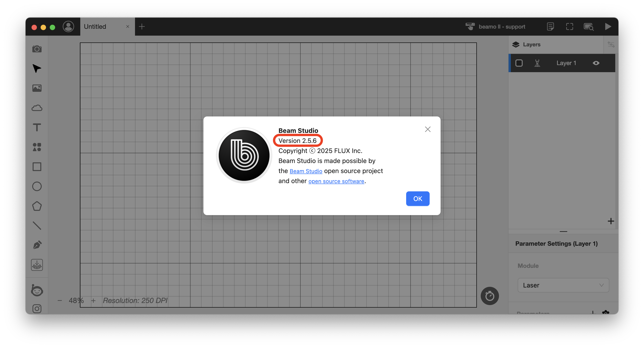Open the boxgen basket icon
Image resolution: width=644 pixels, height=348 pixels.
click(37, 265)
